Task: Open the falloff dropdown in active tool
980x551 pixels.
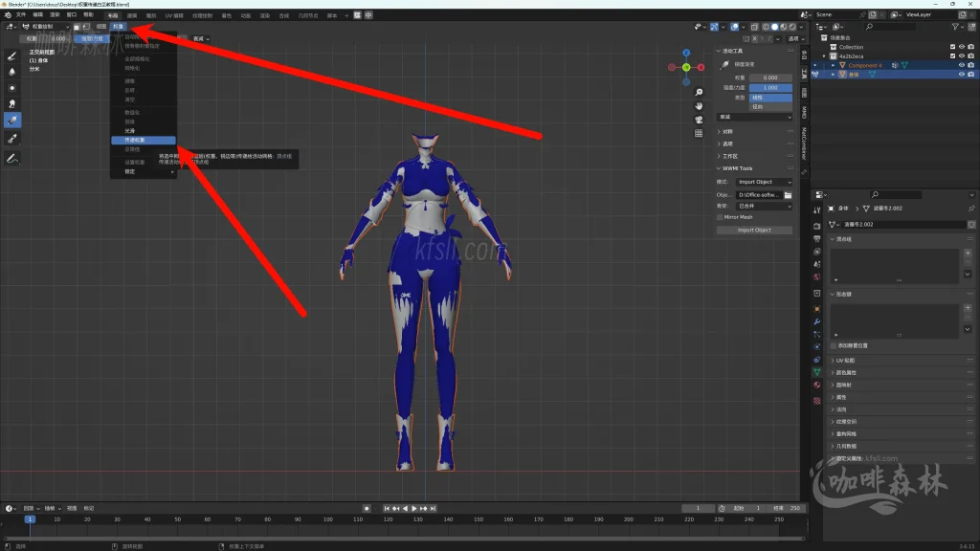Action: pos(754,117)
